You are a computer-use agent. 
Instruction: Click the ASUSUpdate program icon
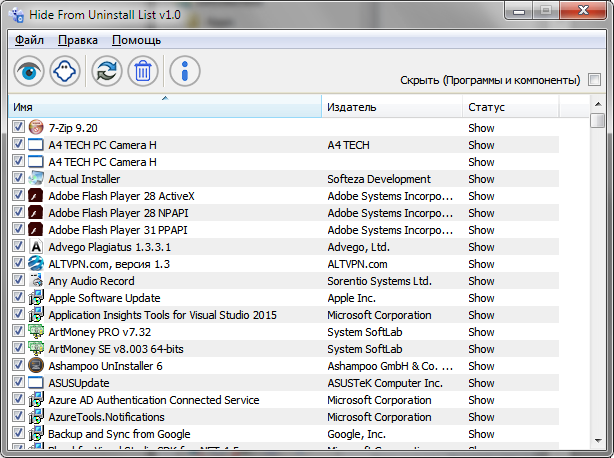click(x=36, y=382)
